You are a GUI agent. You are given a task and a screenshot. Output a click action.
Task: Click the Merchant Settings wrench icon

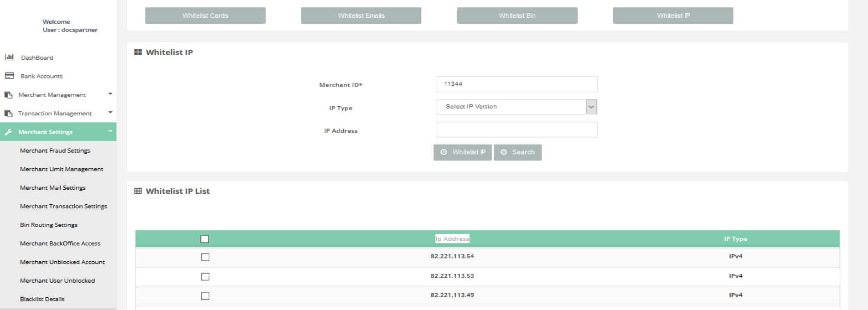[x=8, y=132]
